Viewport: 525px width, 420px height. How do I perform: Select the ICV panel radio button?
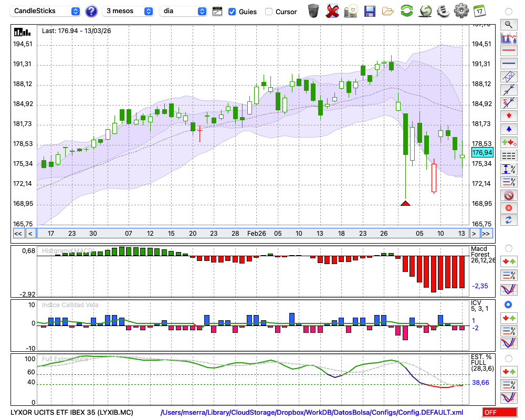point(508,304)
